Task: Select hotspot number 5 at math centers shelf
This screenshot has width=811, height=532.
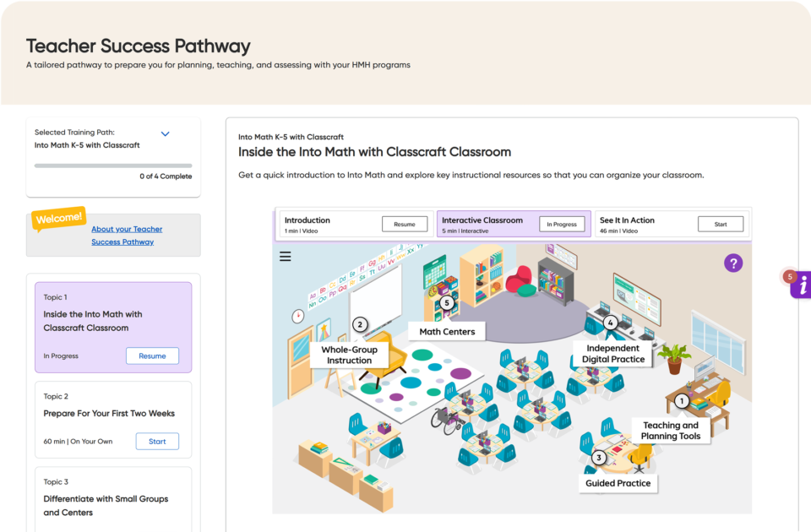Action: [x=447, y=303]
